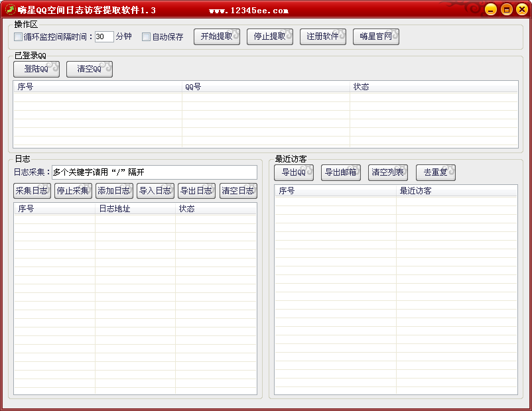Maximize the window with the square button

pyautogui.click(x=507, y=9)
